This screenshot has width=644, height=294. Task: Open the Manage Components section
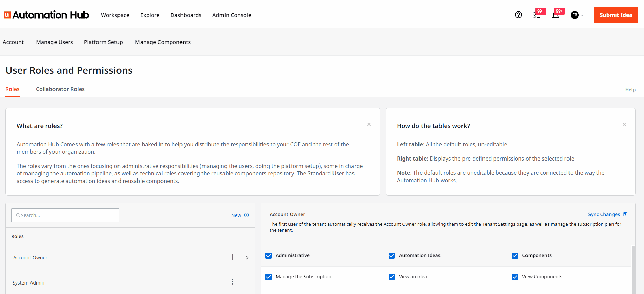(x=163, y=42)
